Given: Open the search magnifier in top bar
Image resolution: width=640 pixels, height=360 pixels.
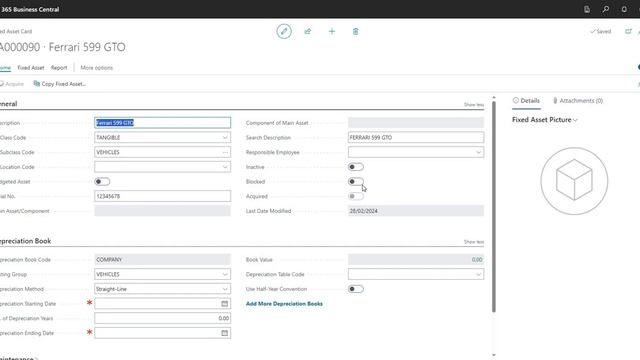Looking at the screenshot, I should coord(606,9).
